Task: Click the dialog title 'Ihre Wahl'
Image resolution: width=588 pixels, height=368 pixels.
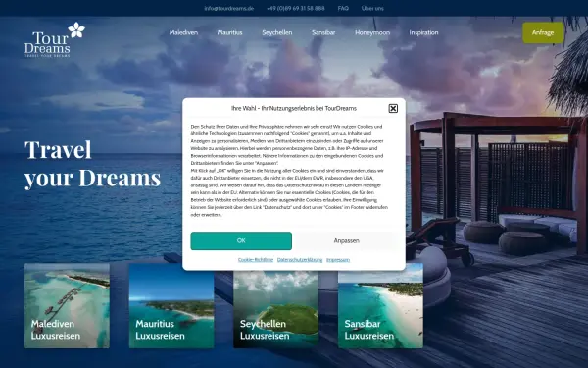Action: [294, 108]
